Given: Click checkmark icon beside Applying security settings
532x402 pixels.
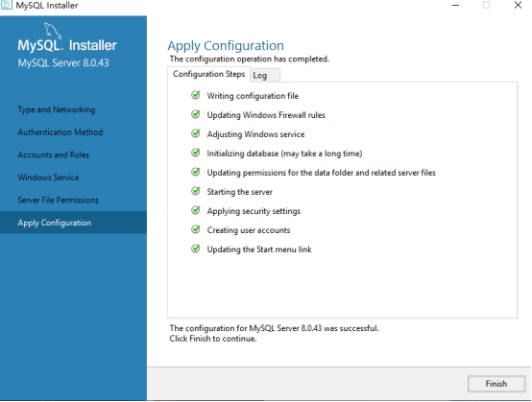Looking at the screenshot, I should tap(196, 210).
